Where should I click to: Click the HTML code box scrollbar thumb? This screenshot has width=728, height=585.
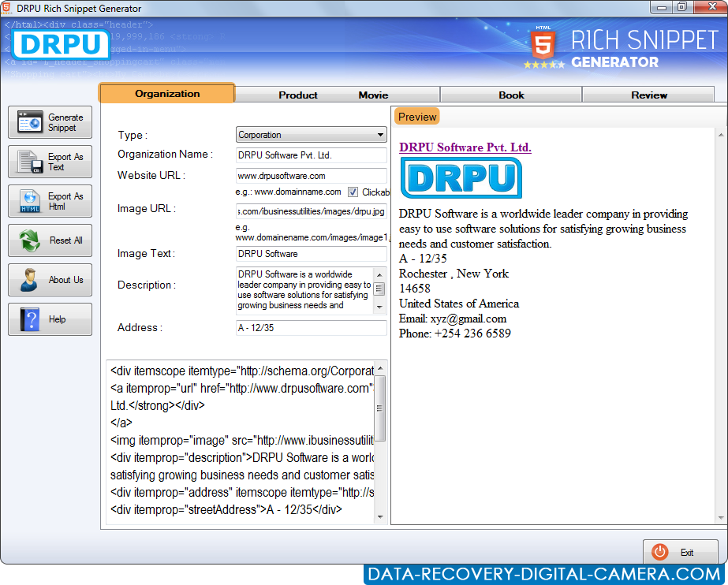point(380,408)
